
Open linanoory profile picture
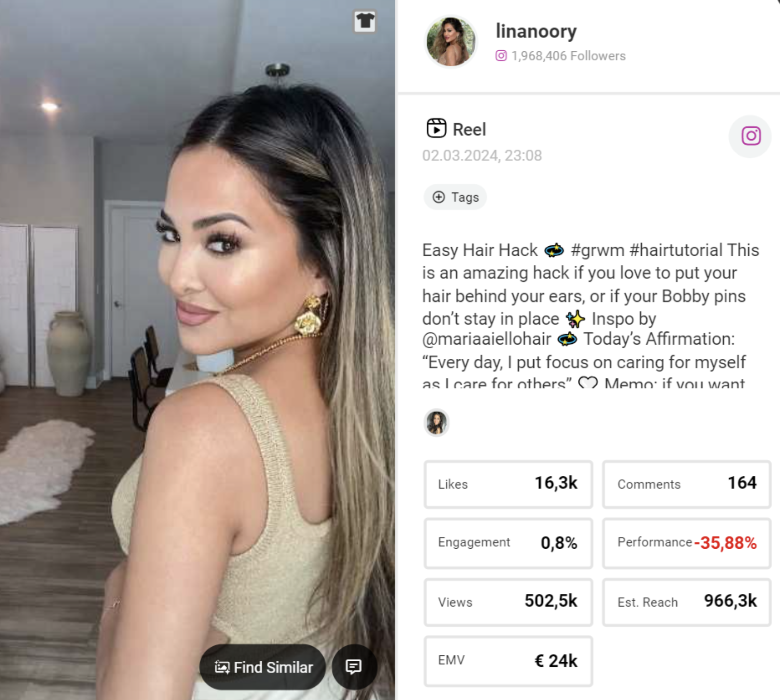point(450,42)
